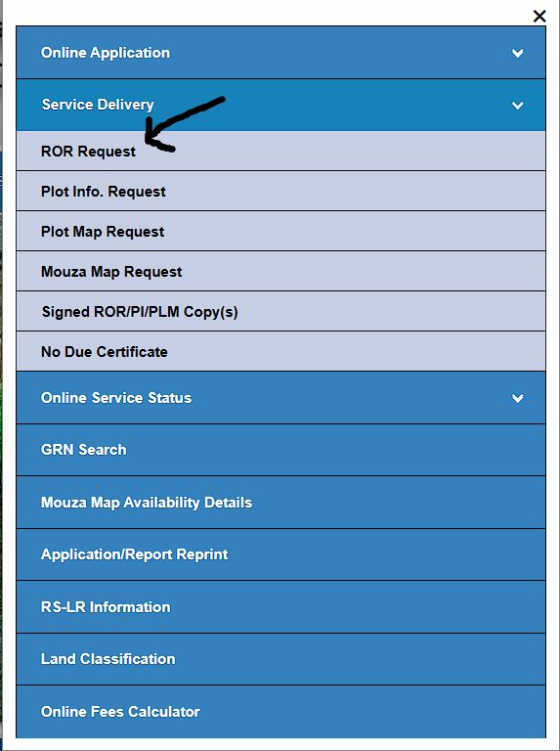The image size is (560, 751).
Task: Open ROR Request
Action: pyautogui.click(x=280, y=151)
